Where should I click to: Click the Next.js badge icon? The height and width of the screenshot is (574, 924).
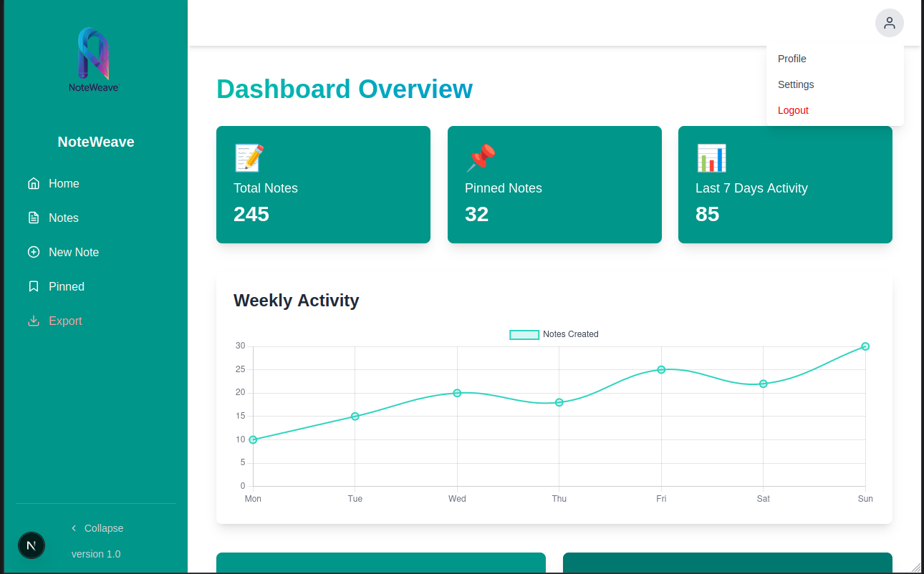point(32,545)
